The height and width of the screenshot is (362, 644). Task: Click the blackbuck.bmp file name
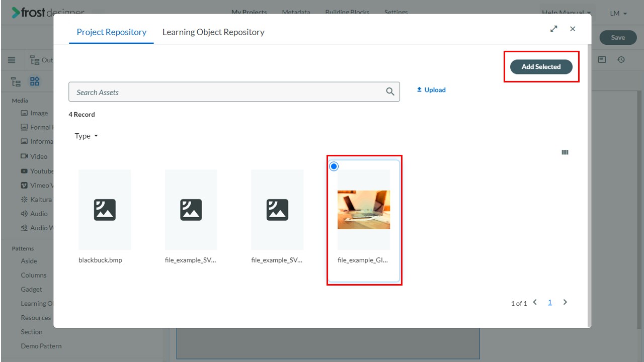(x=100, y=260)
